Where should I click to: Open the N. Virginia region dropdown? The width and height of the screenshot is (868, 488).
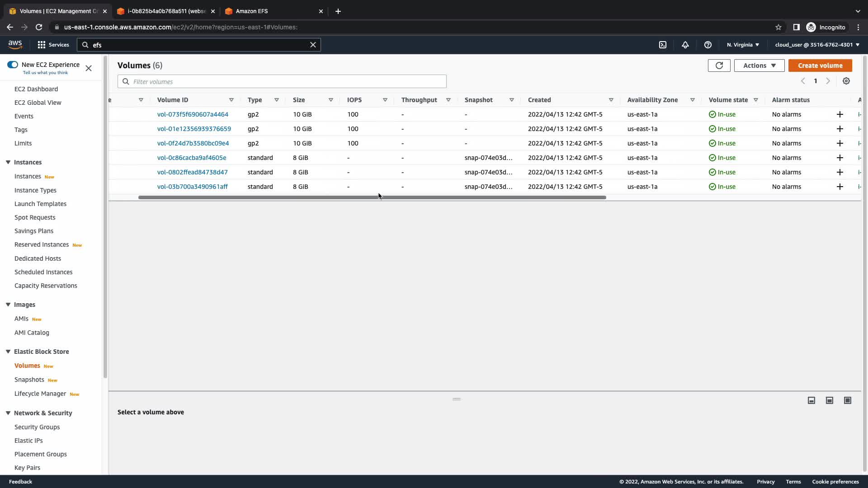coord(743,45)
